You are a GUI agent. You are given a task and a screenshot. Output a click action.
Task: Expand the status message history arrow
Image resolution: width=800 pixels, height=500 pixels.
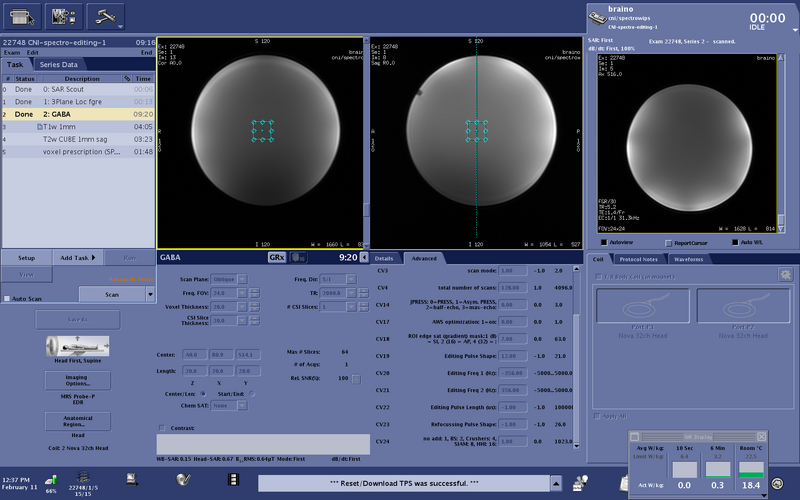tap(556, 483)
